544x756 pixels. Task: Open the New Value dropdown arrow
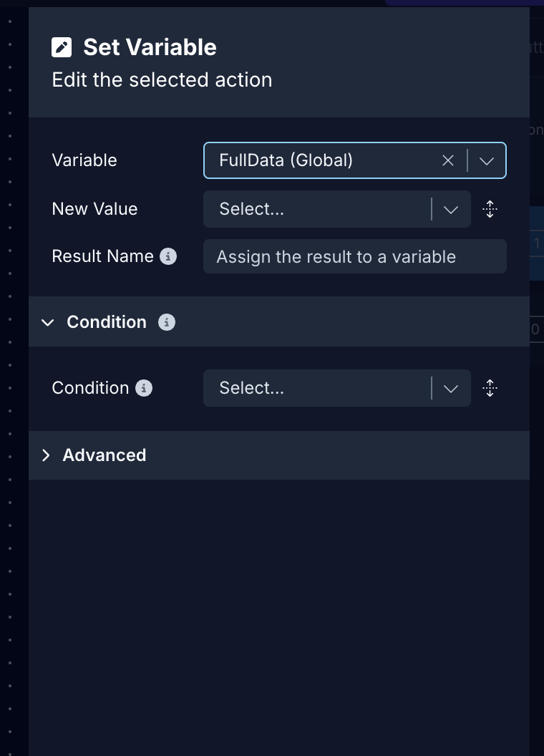pos(451,209)
